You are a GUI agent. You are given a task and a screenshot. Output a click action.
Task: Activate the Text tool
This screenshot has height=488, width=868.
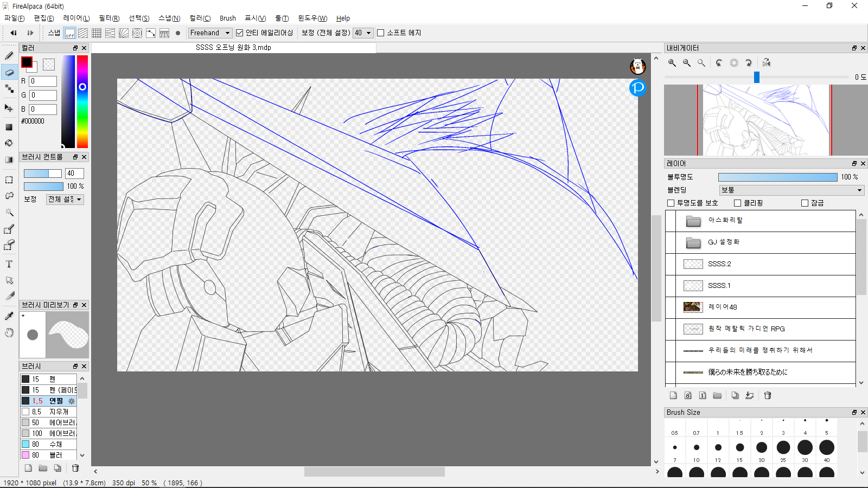[9, 264]
